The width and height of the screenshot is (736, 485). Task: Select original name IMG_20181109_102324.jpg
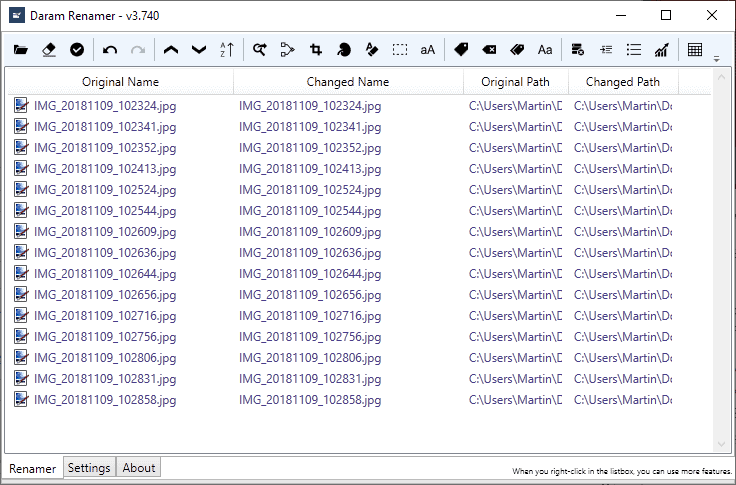pos(105,106)
